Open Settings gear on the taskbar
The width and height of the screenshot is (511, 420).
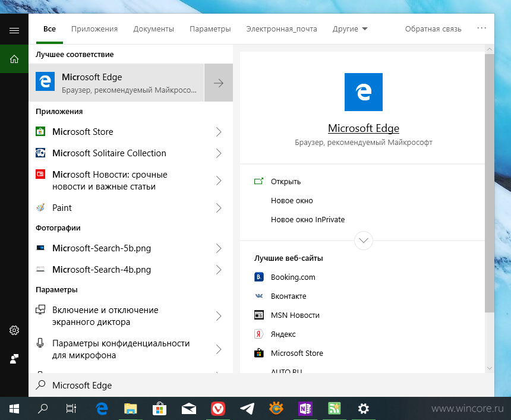coord(364,409)
